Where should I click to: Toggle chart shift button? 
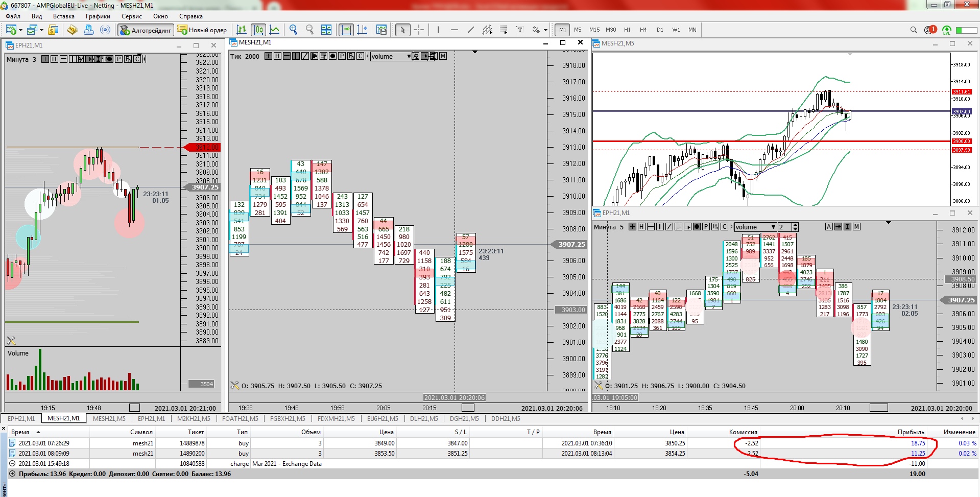click(362, 30)
